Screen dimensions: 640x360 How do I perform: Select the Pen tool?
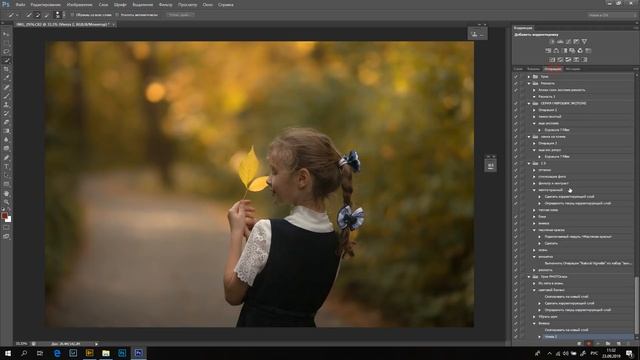[x=6, y=158]
